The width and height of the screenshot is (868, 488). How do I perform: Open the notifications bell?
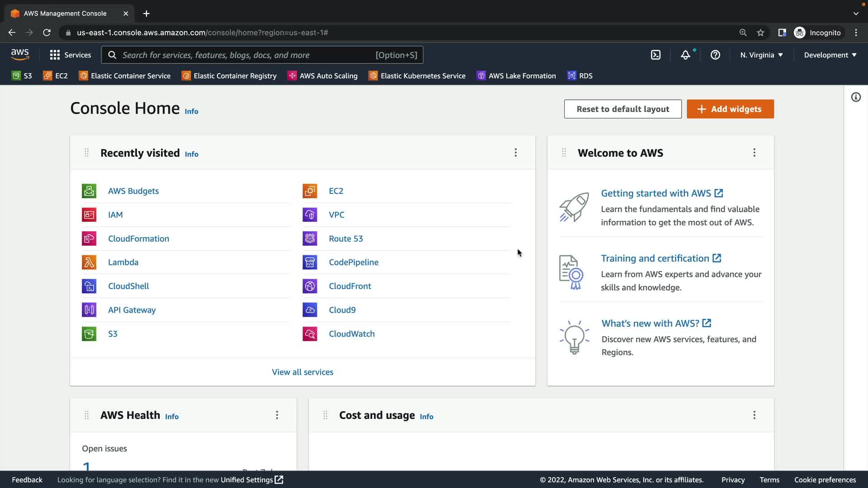[x=685, y=55]
